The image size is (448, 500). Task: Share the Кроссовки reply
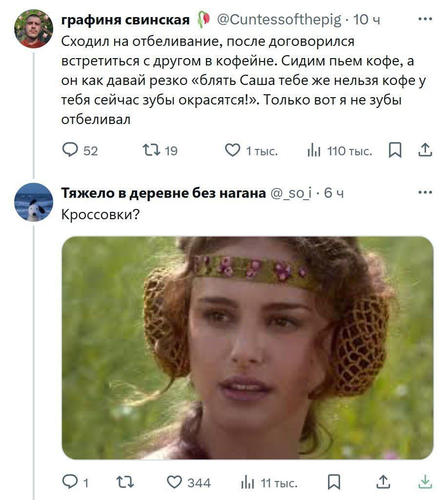(383, 482)
